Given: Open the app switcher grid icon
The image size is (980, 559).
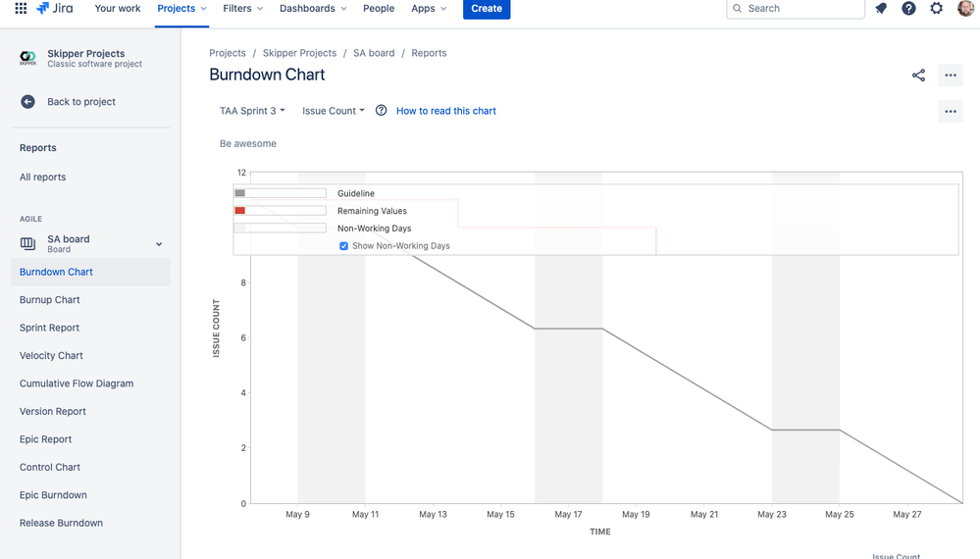Looking at the screenshot, I should (x=21, y=8).
